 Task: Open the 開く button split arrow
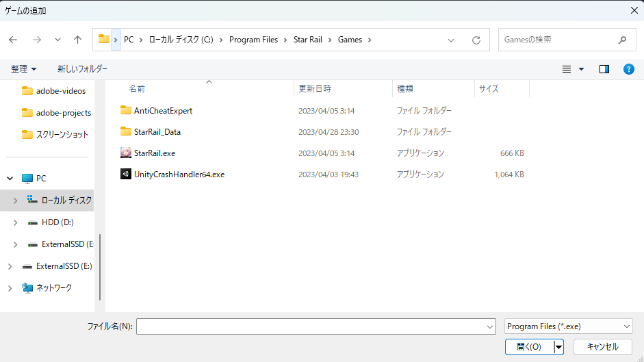558,347
